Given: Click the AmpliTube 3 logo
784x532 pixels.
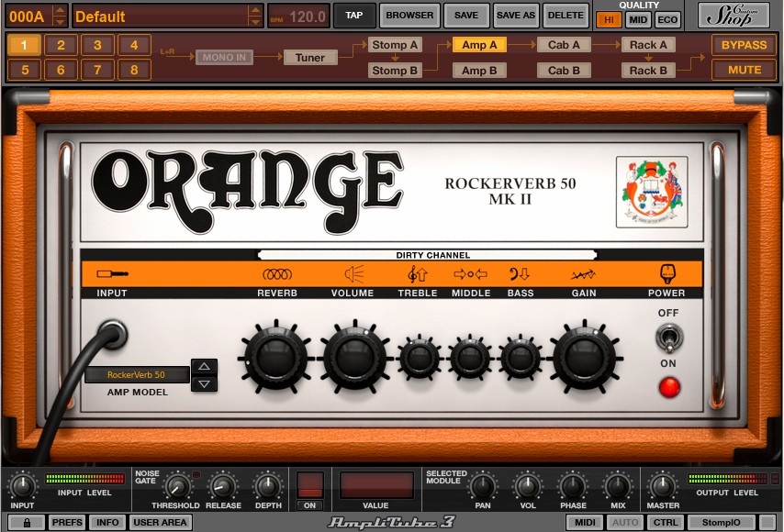Looking at the screenshot, I should (391, 522).
